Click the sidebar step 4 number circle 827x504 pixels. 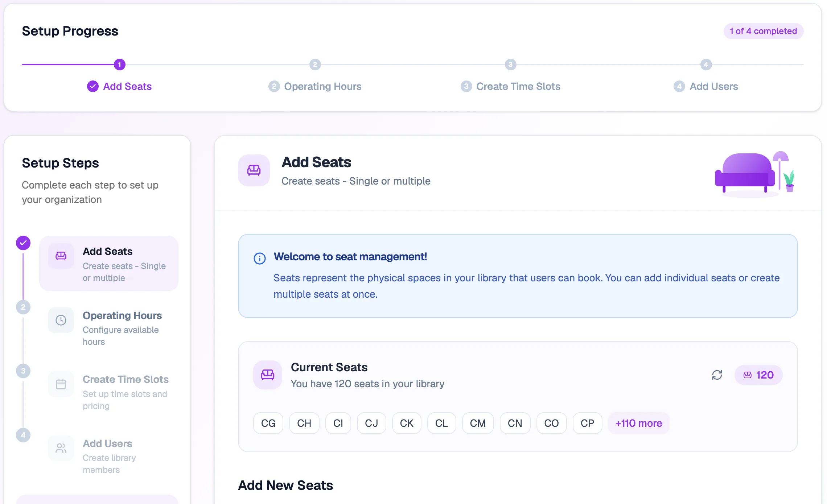coord(23,435)
